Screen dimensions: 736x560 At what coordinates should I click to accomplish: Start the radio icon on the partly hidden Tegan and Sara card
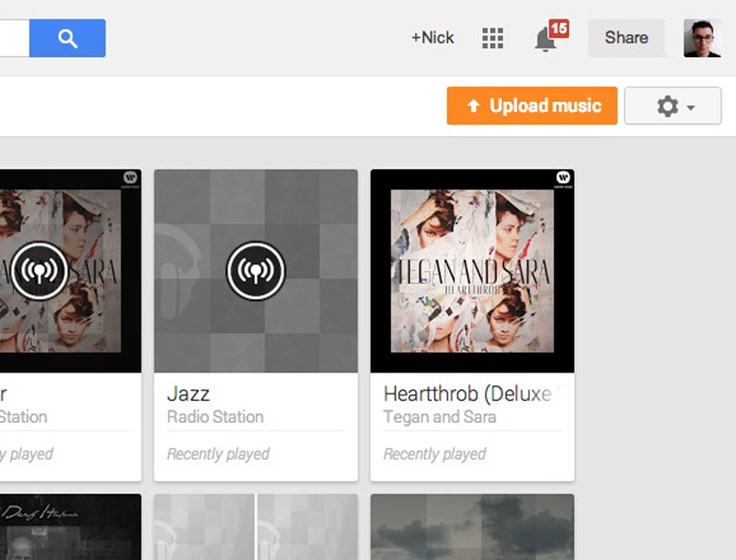(x=40, y=270)
